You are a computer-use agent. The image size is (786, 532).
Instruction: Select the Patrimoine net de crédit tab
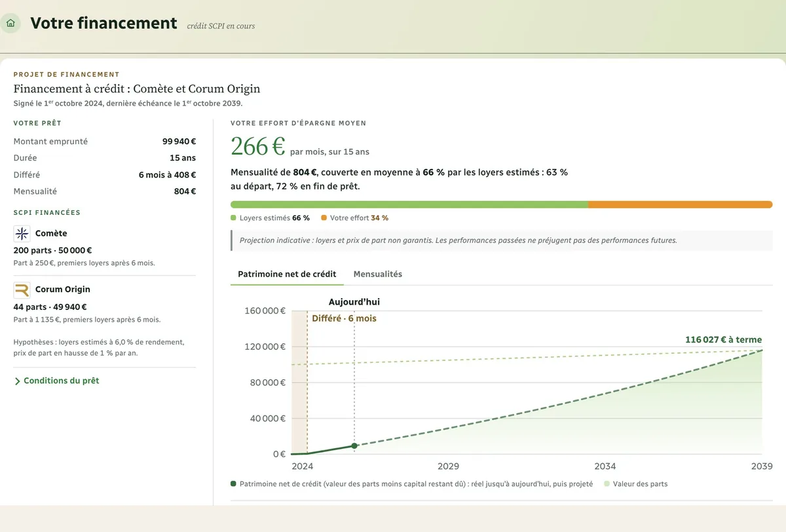(x=287, y=274)
